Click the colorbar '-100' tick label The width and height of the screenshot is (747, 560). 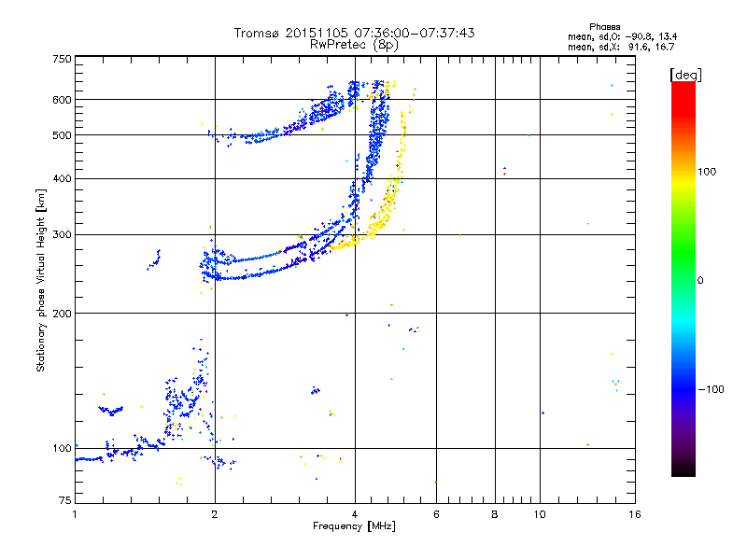(x=712, y=389)
